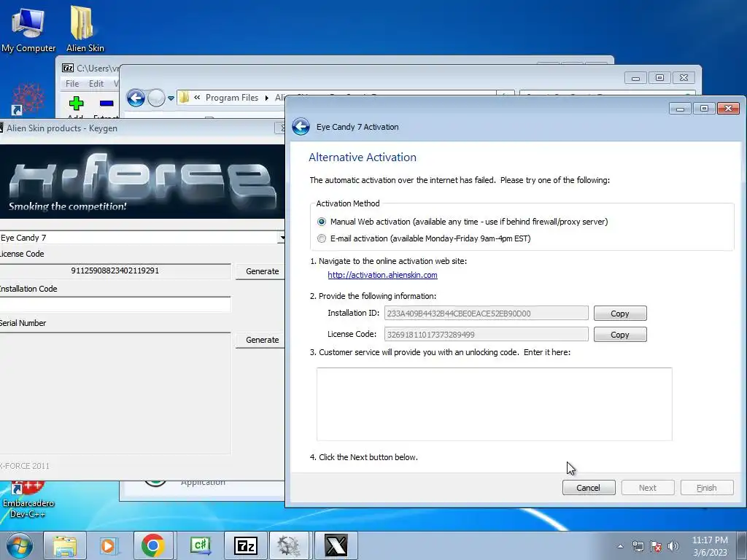Image resolution: width=747 pixels, height=560 pixels.
Task: Expand the Program Files breadcrumb arrow
Action: point(267,98)
